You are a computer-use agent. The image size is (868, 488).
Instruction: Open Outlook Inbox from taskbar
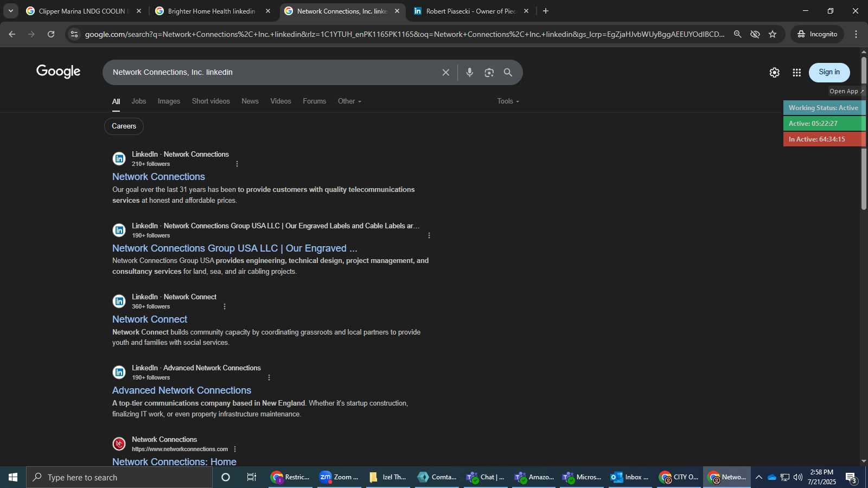tap(630, 478)
